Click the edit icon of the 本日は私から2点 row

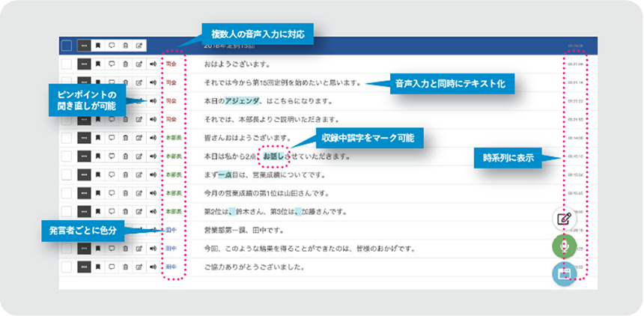coord(139,157)
